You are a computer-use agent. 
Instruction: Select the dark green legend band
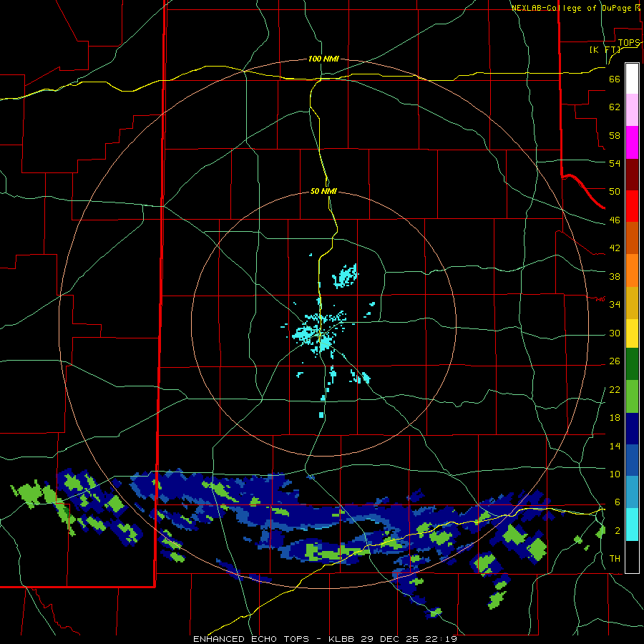(x=632, y=364)
